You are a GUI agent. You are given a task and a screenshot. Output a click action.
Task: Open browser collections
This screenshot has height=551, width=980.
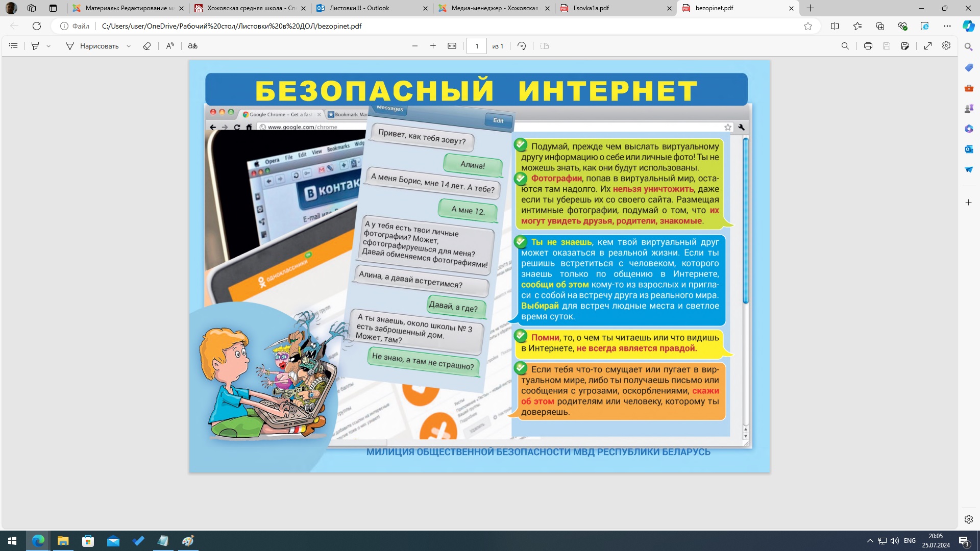point(880,26)
